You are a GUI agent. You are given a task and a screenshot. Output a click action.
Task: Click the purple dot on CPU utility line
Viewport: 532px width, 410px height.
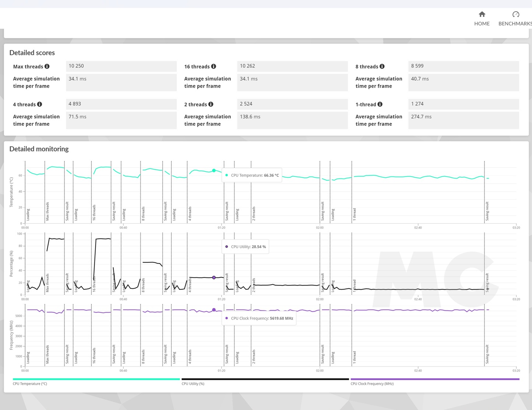[214, 277]
